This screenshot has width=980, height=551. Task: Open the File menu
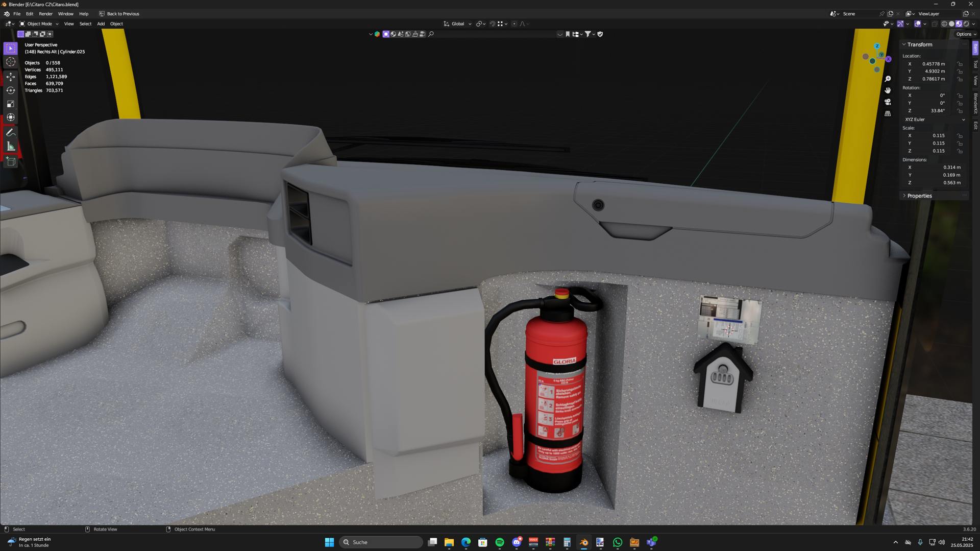(17, 14)
